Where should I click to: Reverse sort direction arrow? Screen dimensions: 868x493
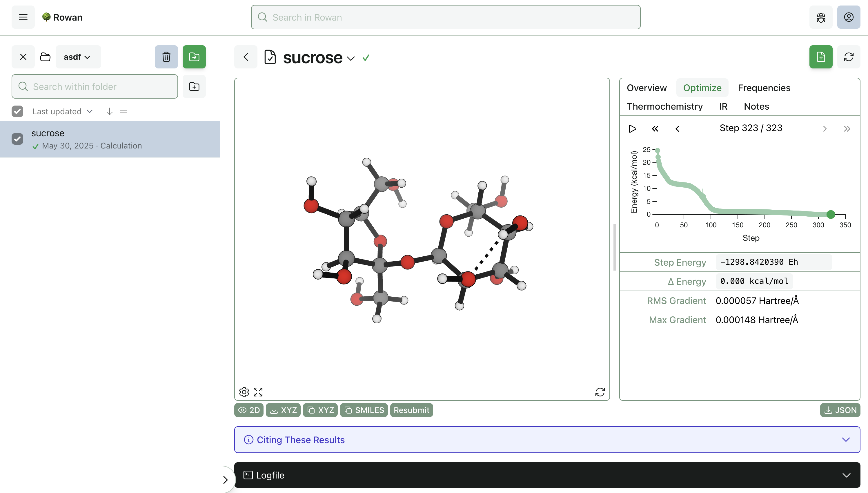coord(109,111)
